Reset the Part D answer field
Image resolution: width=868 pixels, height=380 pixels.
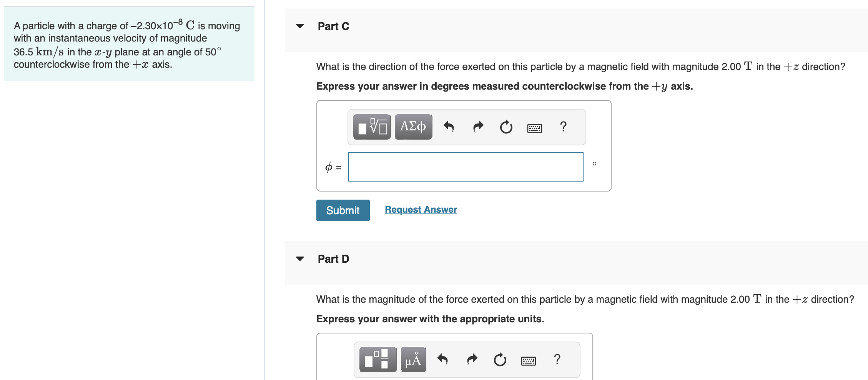500,360
